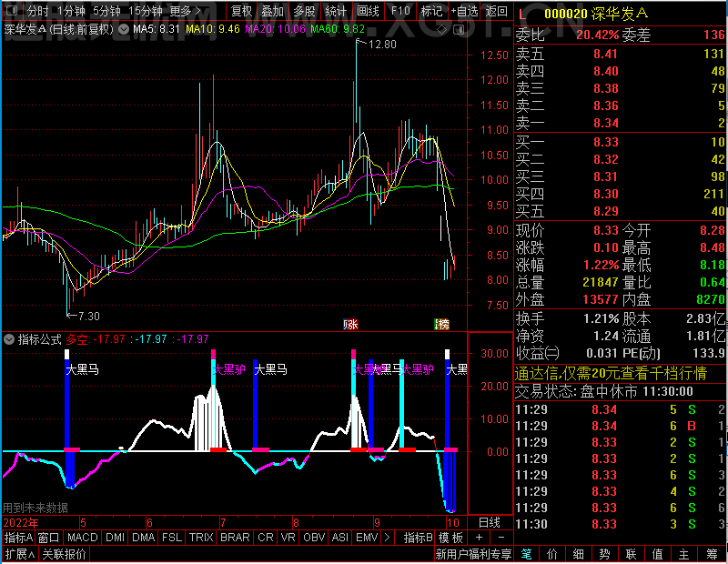Click the 指标公式 indicator name label
Image resolution: width=728 pixels, height=564 pixels.
(39, 339)
